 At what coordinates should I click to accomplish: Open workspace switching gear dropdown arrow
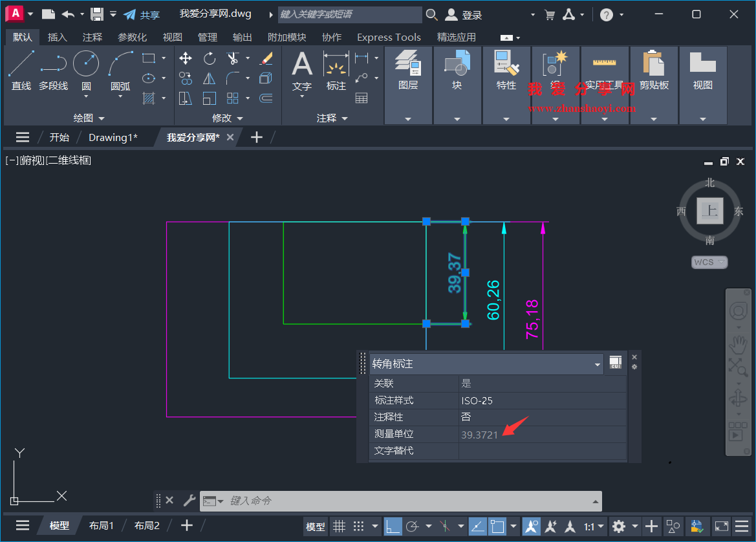(x=635, y=526)
